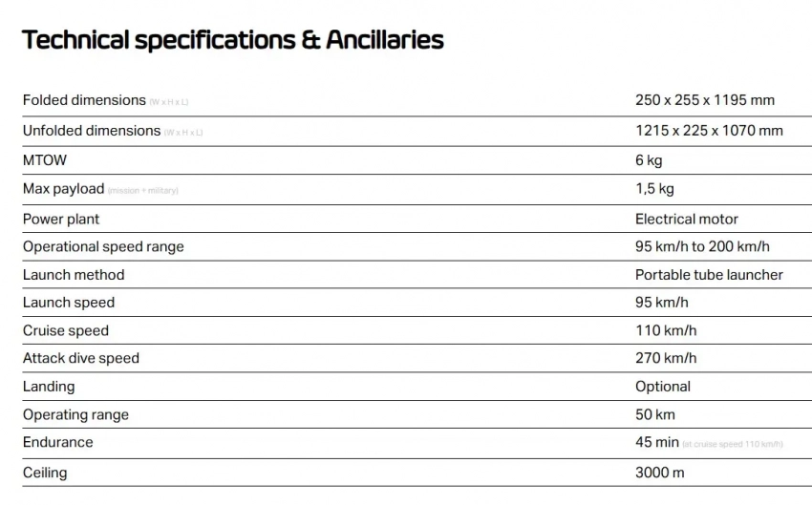
Task: Click the 3000 m ceiling value
Action: pos(660,472)
